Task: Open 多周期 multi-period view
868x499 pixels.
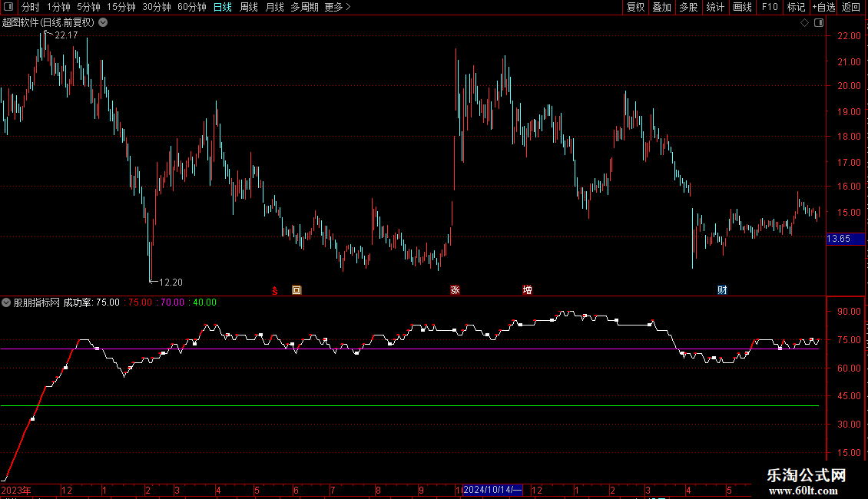Action: pos(304,7)
